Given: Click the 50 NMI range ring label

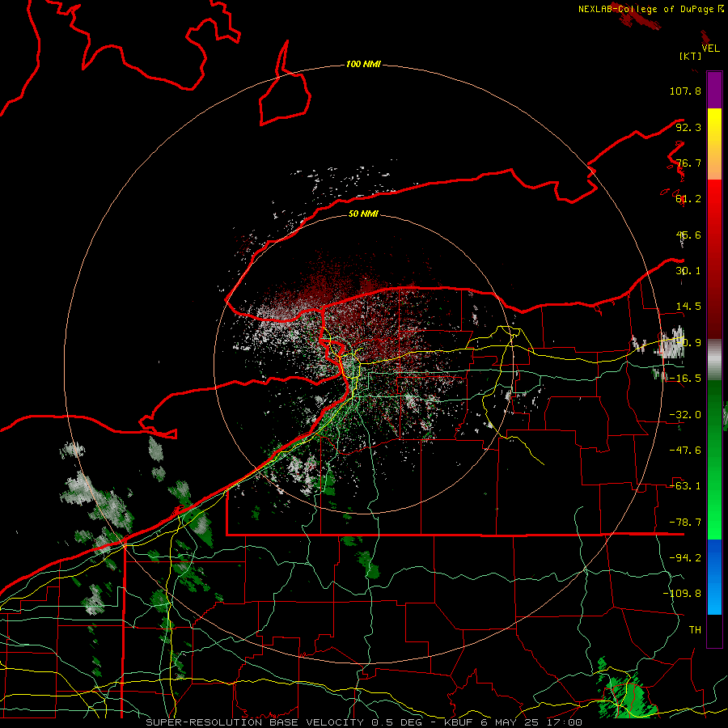Looking at the screenshot, I should (363, 214).
